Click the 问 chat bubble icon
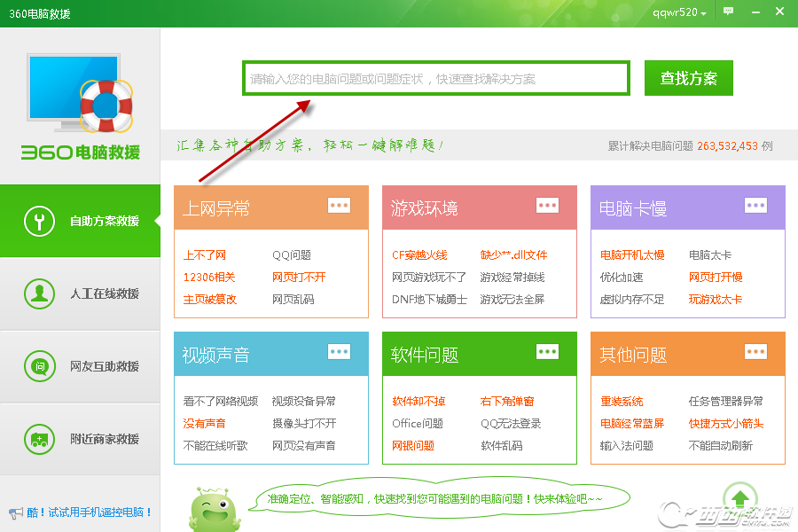The width and height of the screenshot is (798, 532). (39, 366)
